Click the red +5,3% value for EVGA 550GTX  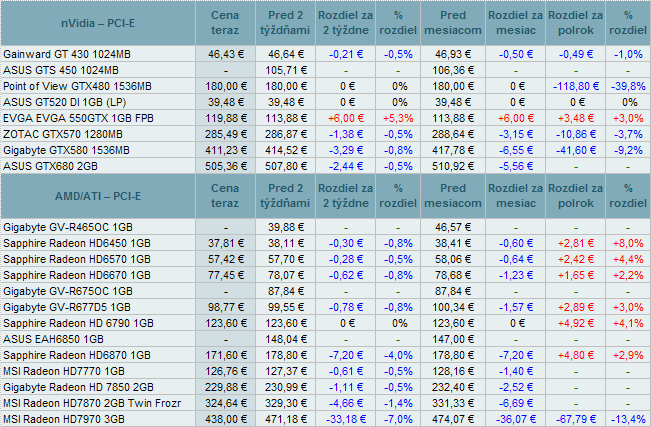[x=398, y=118]
